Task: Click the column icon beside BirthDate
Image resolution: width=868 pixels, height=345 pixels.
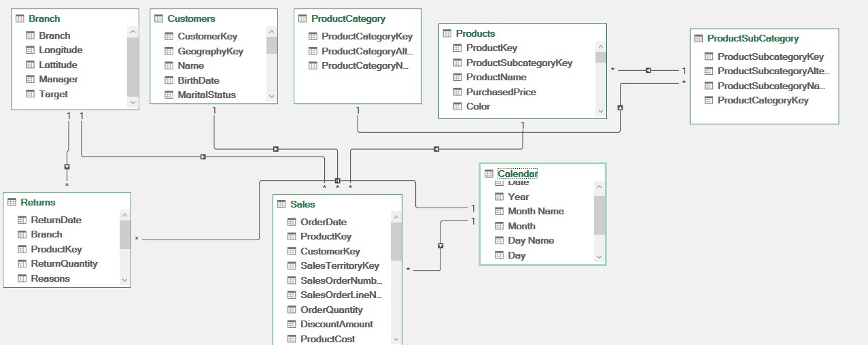Action: 169,80
